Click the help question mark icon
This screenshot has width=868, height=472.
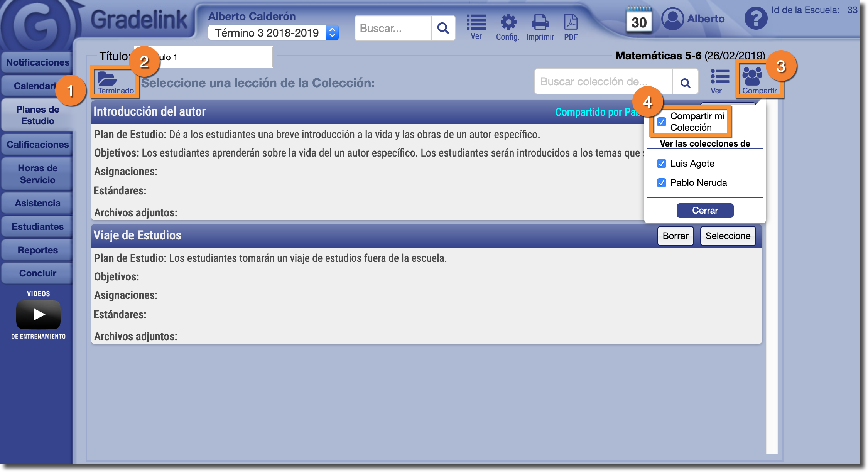click(x=756, y=19)
